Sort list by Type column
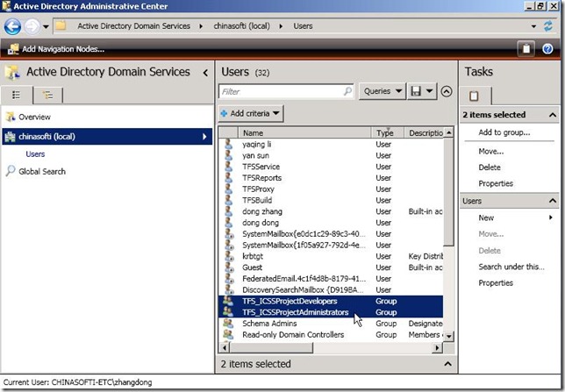This screenshot has height=392, width=565. click(388, 133)
